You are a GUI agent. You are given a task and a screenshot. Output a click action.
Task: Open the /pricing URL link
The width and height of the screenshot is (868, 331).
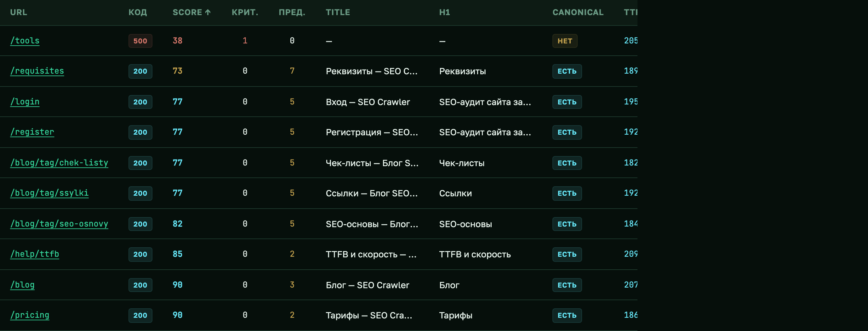[30, 315]
